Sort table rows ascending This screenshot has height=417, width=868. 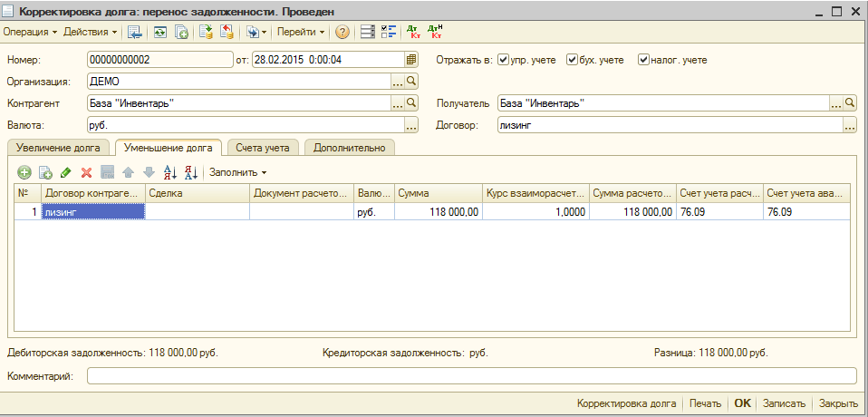(x=169, y=171)
